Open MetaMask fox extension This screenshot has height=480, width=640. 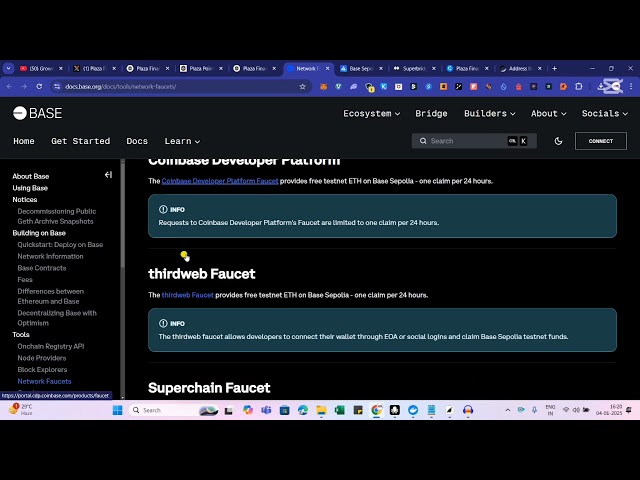[x=323, y=87]
